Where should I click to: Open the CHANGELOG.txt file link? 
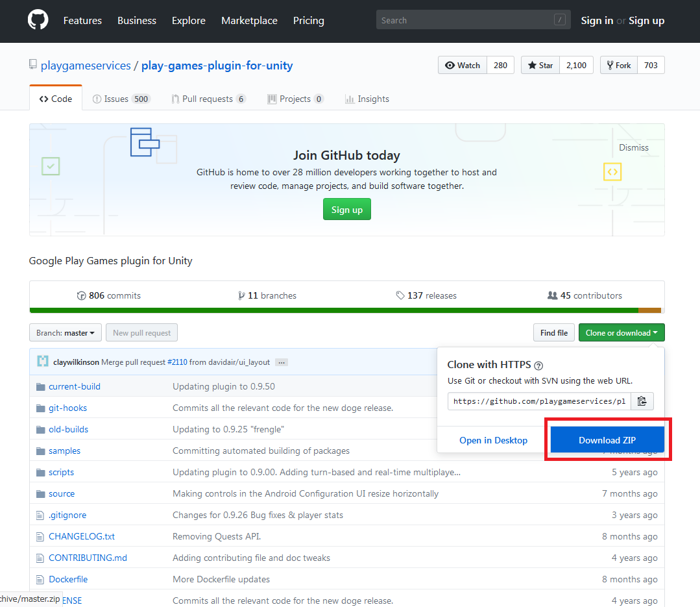click(82, 536)
